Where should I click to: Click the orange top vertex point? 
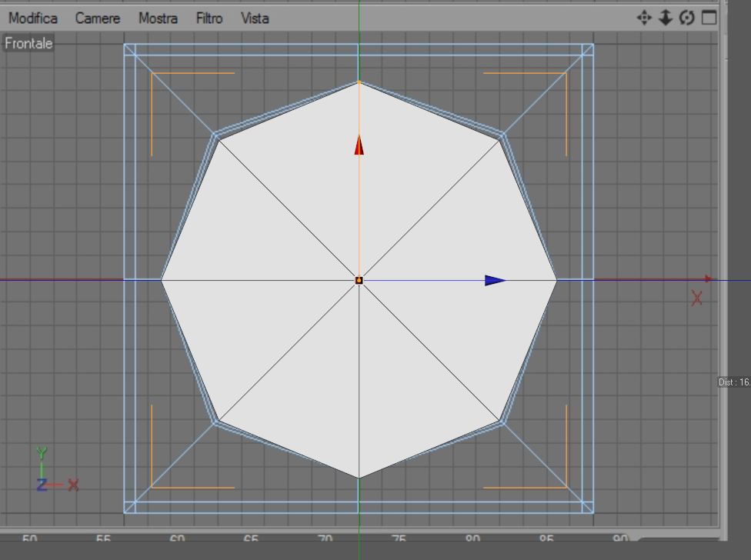(359, 83)
